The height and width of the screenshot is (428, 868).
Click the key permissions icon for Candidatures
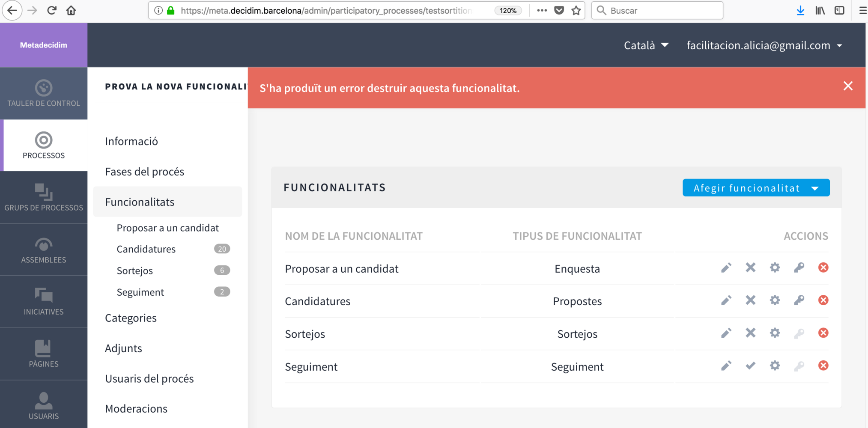click(x=799, y=300)
